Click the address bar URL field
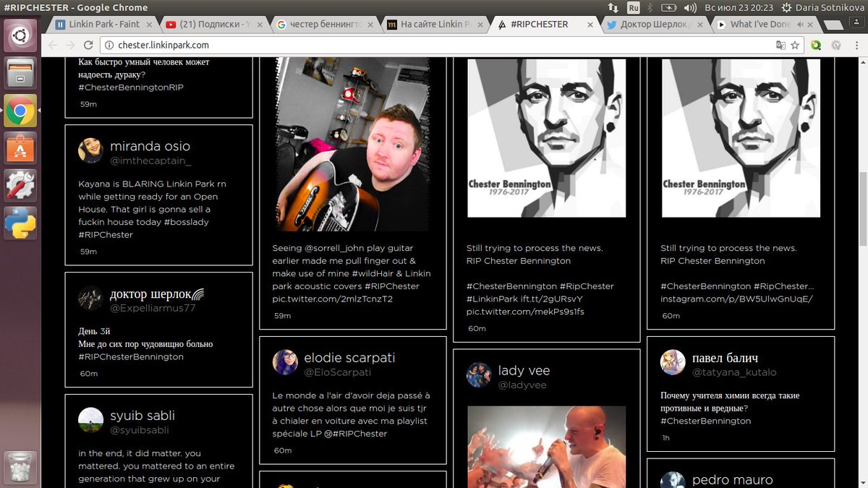 [434, 45]
